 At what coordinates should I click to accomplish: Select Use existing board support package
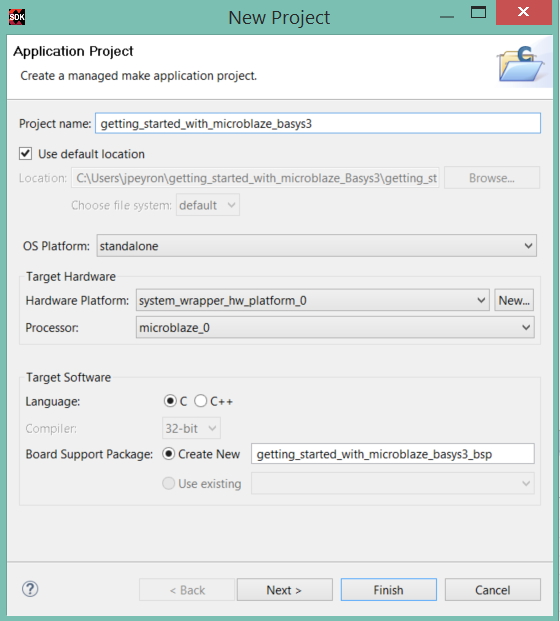169,484
